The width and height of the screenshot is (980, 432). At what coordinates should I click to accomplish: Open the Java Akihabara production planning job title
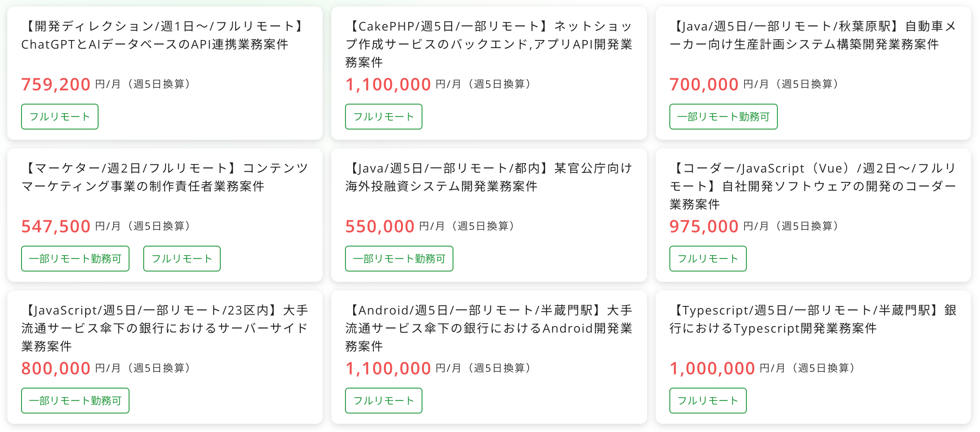(812, 35)
